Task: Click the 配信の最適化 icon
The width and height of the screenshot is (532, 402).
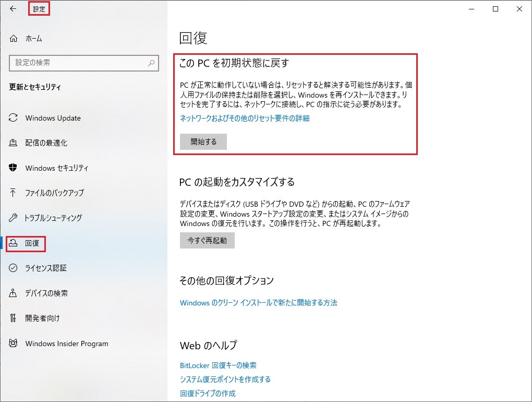Action: pos(13,143)
